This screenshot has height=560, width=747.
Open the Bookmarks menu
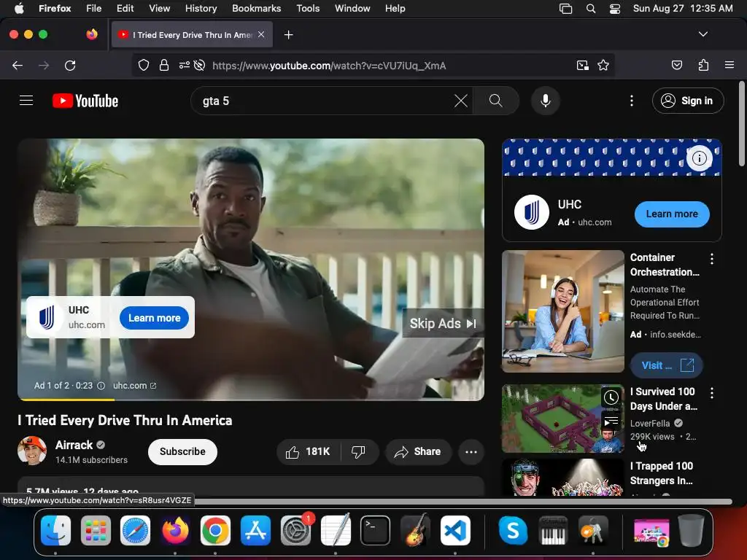coord(256,8)
